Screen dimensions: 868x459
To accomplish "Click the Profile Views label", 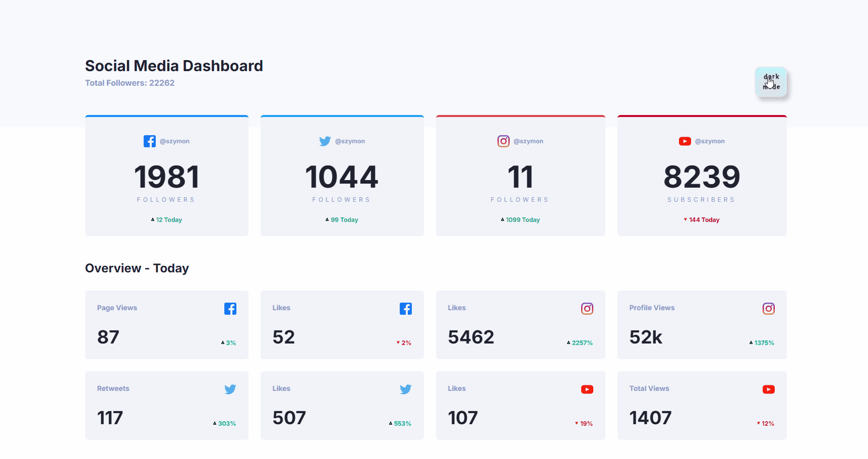I will coord(652,308).
